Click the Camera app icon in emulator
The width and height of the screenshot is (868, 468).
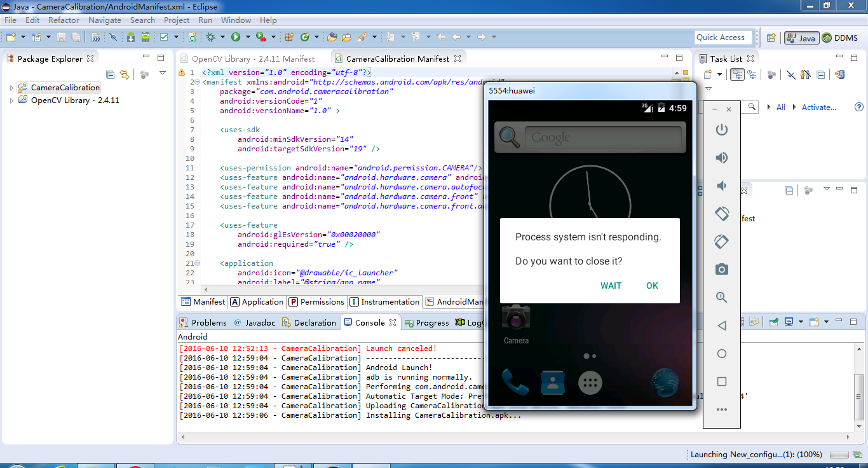coord(516,324)
